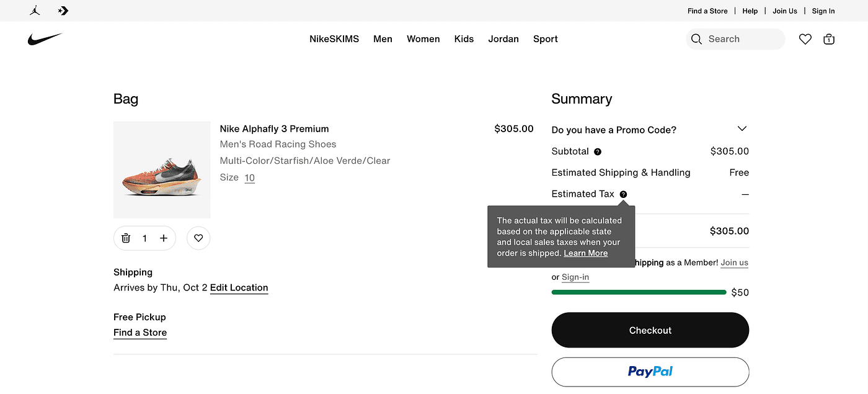Proceed with the Checkout button

point(650,330)
